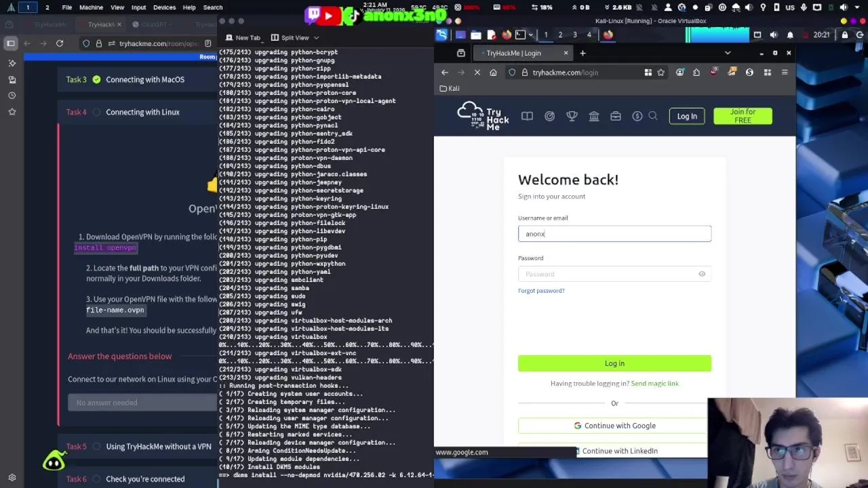Open the Kali applications menu dragon icon
This screenshot has height=488, width=868.
coord(441,35)
